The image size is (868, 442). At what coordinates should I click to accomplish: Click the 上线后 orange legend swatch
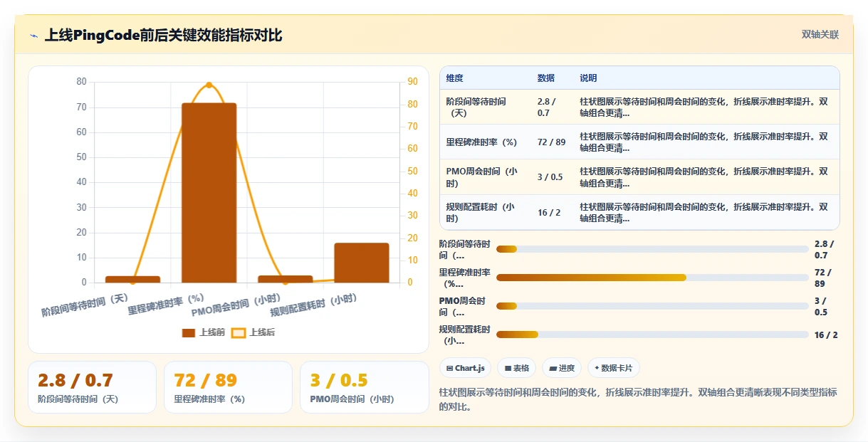pyautogui.click(x=239, y=332)
